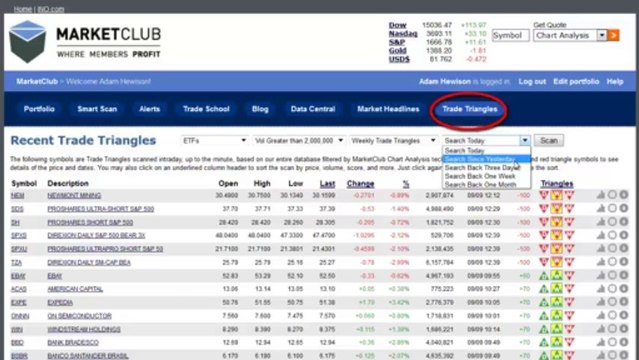Click the Home link at top
The image size is (639, 360).
pos(22,9)
